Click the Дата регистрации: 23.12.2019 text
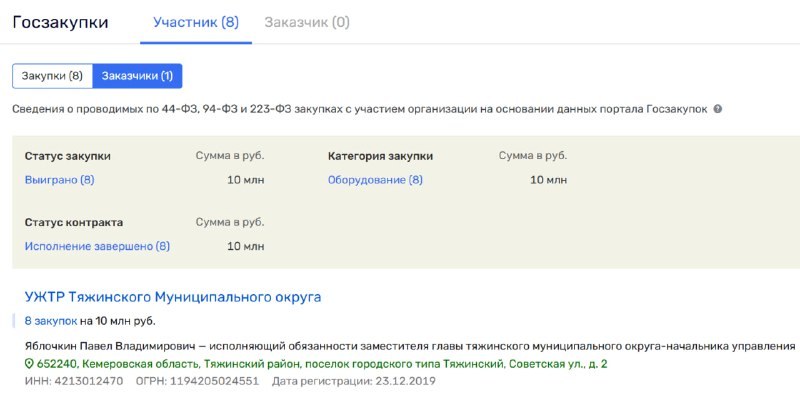Viewport: 800px width, 399px height. pyautogui.click(x=354, y=381)
